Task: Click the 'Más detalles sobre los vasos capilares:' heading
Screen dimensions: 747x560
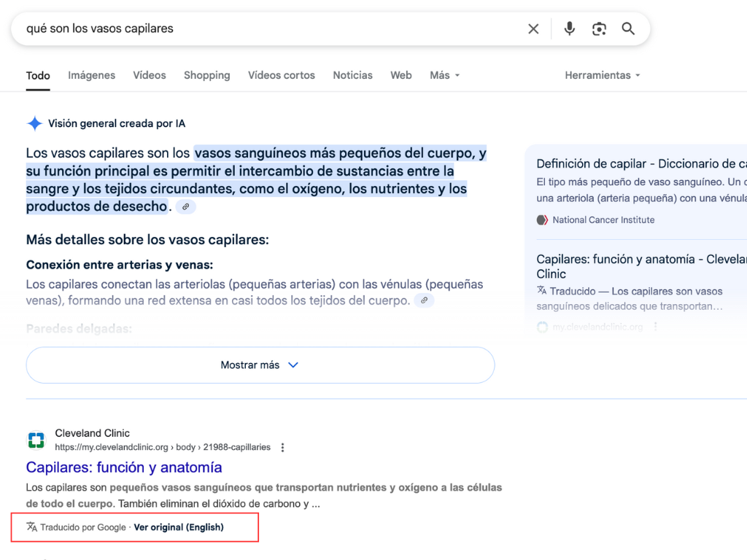Action: pos(147,239)
